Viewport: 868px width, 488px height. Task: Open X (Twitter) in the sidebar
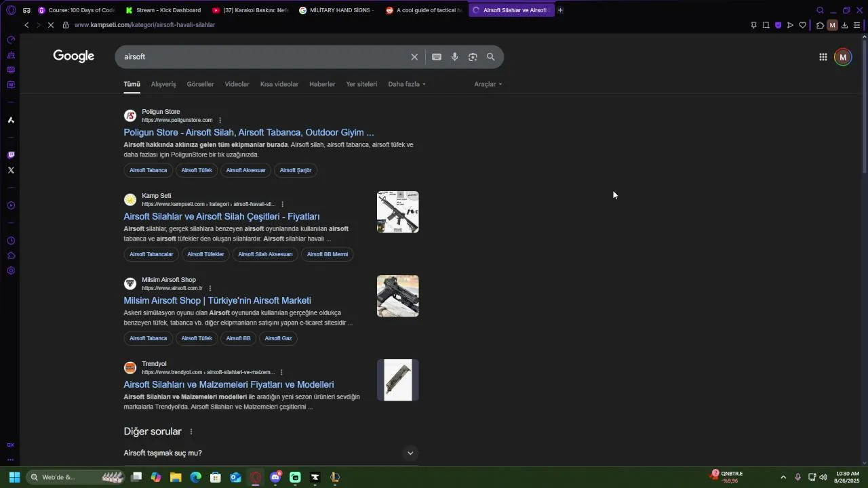11,170
